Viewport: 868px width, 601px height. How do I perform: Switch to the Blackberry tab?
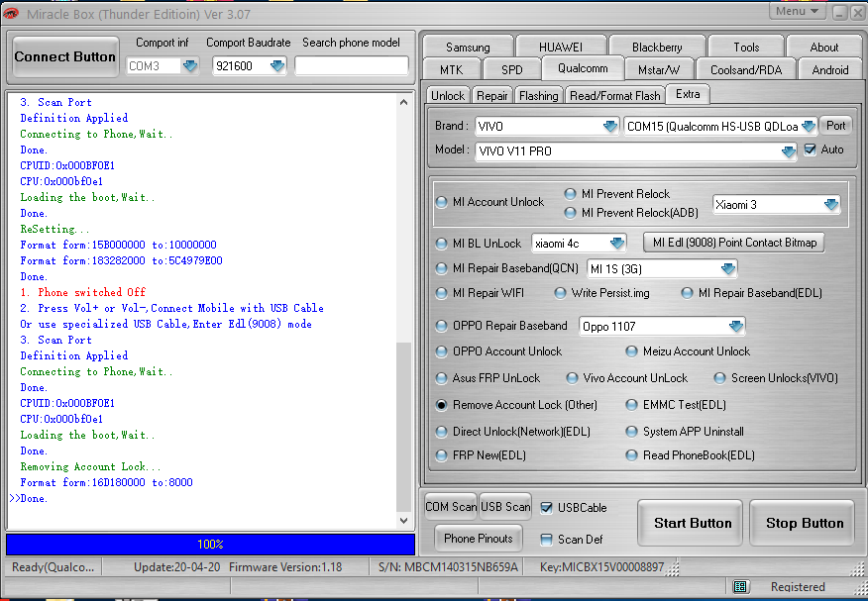(x=657, y=47)
